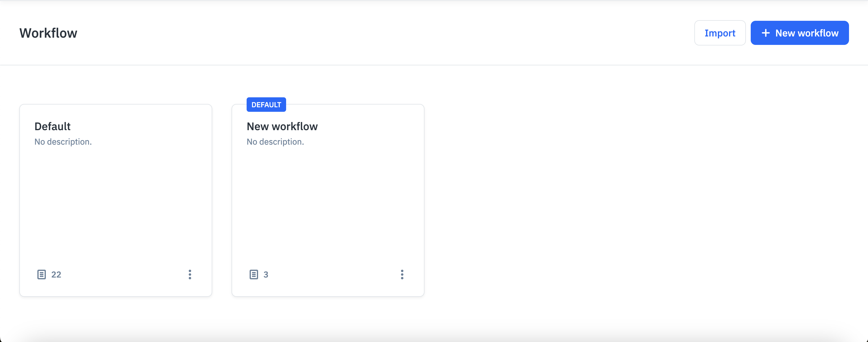The height and width of the screenshot is (342, 868).
Task: Click the document count icon on Default card
Action: tap(41, 274)
